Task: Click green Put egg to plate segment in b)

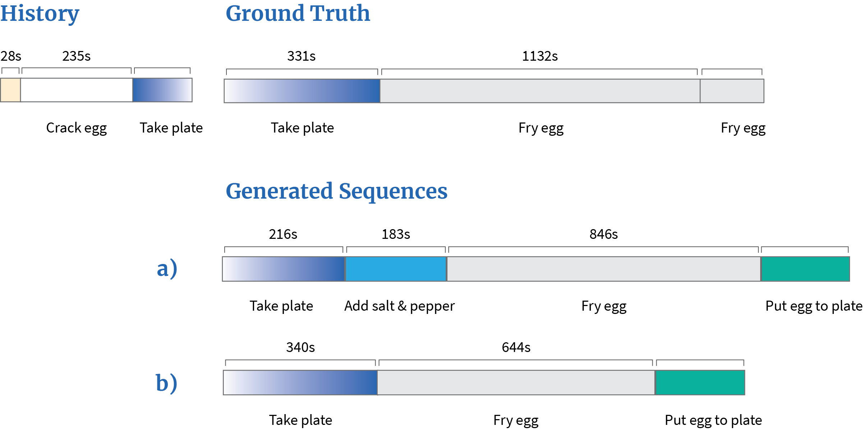Action: click(x=700, y=383)
